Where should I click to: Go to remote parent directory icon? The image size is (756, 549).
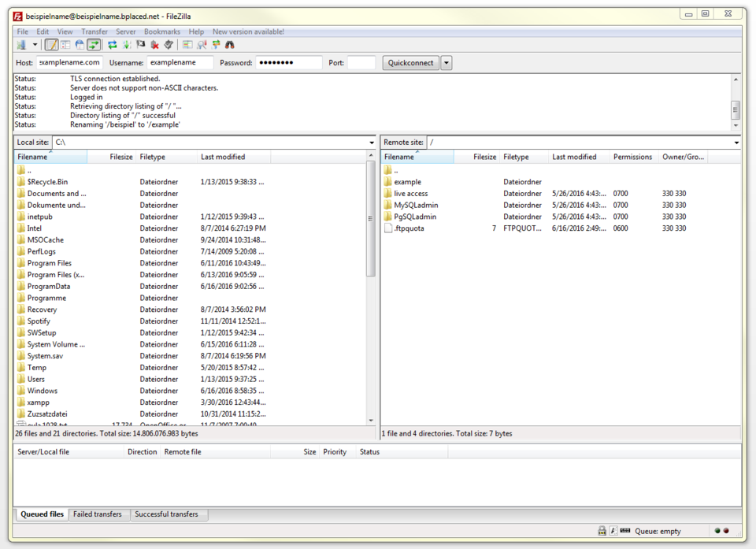388,170
